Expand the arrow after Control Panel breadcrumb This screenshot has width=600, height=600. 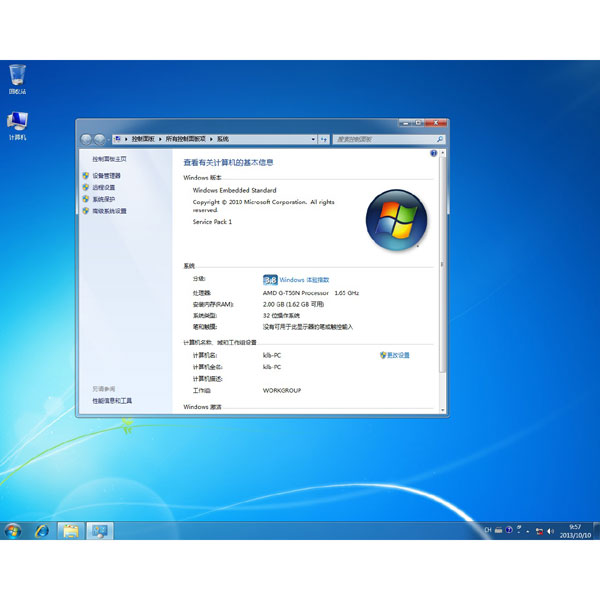pyautogui.click(x=160, y=139)
